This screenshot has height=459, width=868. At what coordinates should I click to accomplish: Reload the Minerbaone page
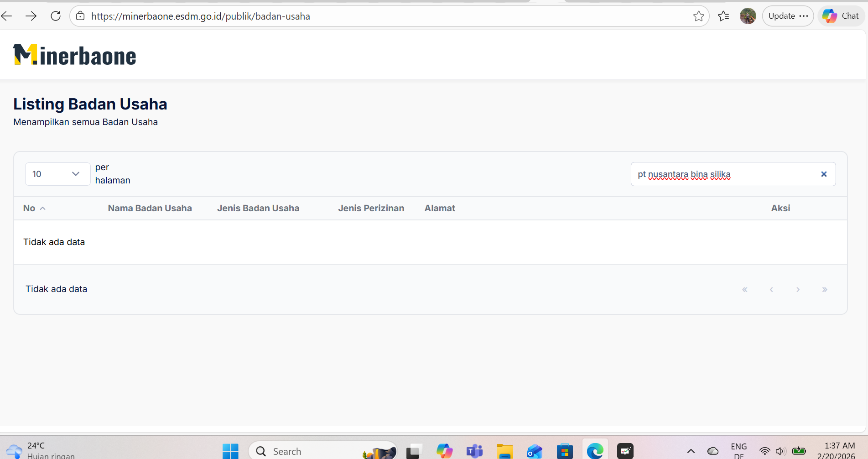pyautogui.click(x=56, y=16)
